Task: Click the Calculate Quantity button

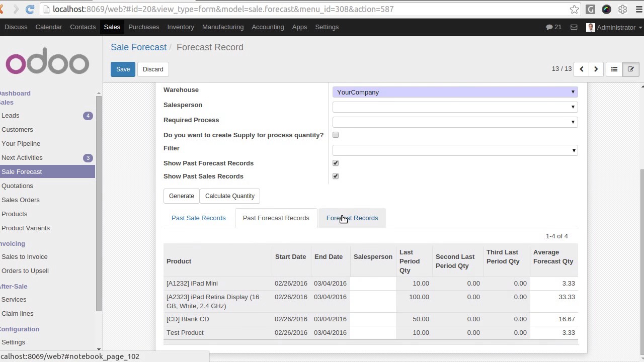Action: tap(230, 196)
